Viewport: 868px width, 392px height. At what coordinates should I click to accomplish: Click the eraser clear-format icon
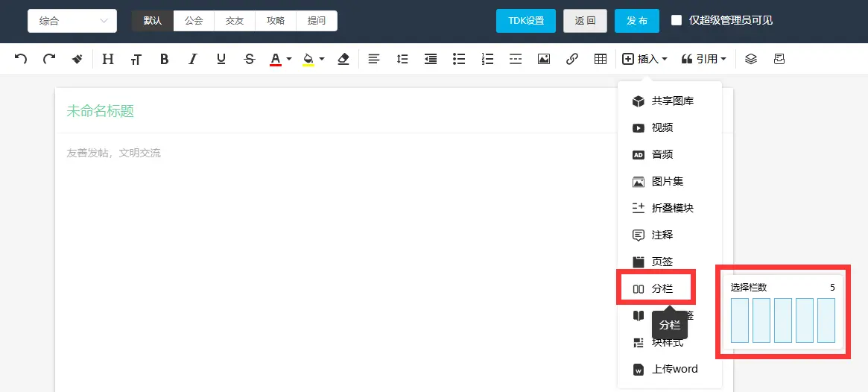coord(343,59)
